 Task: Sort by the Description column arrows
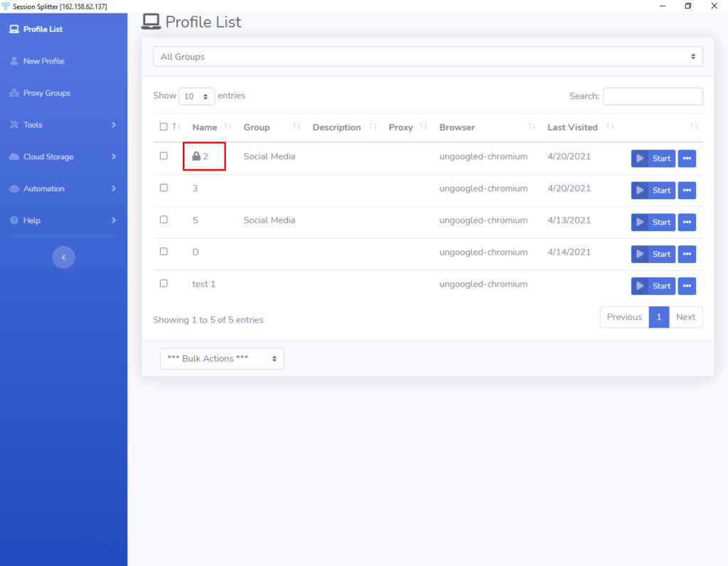373,127
